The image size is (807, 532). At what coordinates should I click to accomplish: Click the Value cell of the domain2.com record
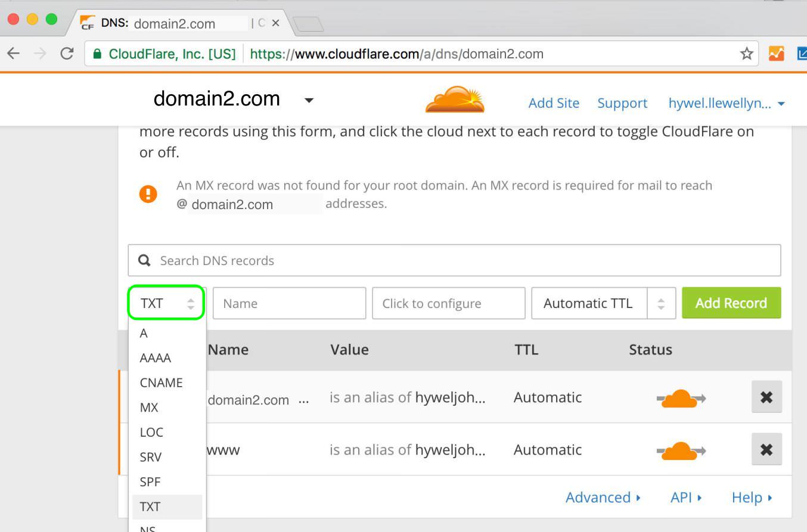(x=408, y=397)
